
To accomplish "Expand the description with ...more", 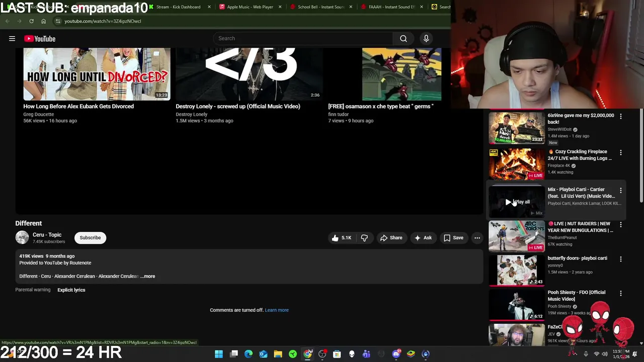I will [147, 276].
